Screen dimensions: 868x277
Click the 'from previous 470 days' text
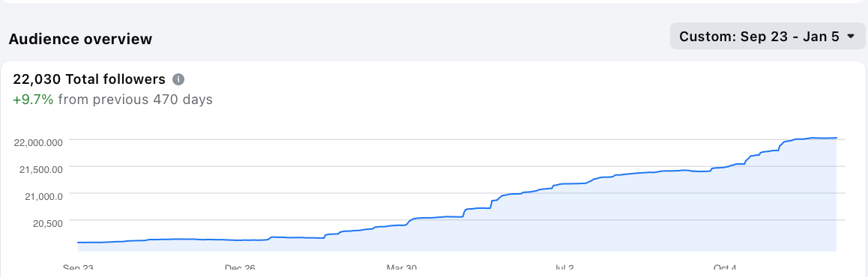tap(135, 100)
